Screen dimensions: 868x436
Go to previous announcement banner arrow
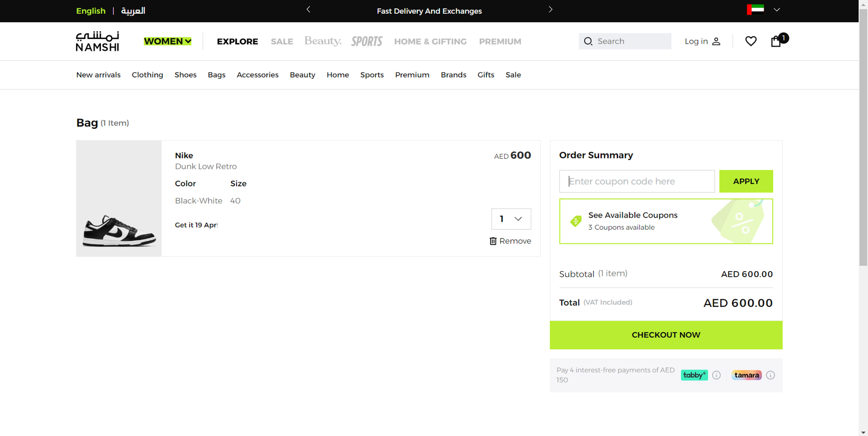click(308, 9)
